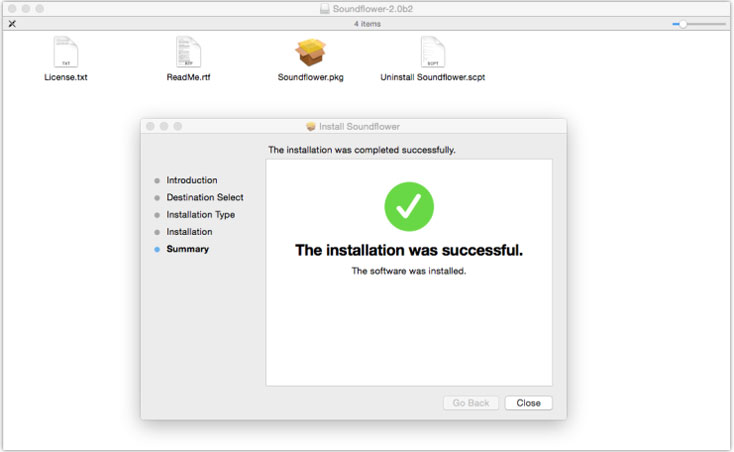Click the Soundflower-2.0b2 Finder window title
Screen dimensions: 734x452
[x=373, y=9]
